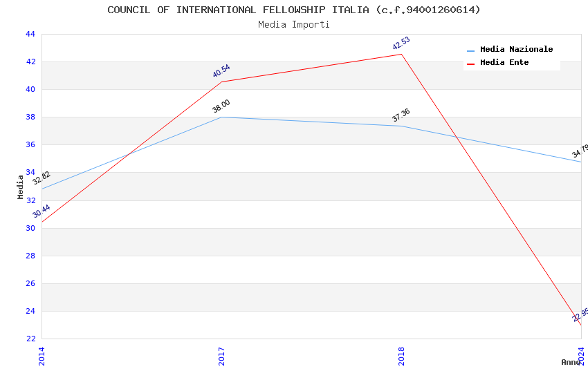Click the 44 value on the y-axis
This screenshot has height=380, width=588.
tap(30, 34)
